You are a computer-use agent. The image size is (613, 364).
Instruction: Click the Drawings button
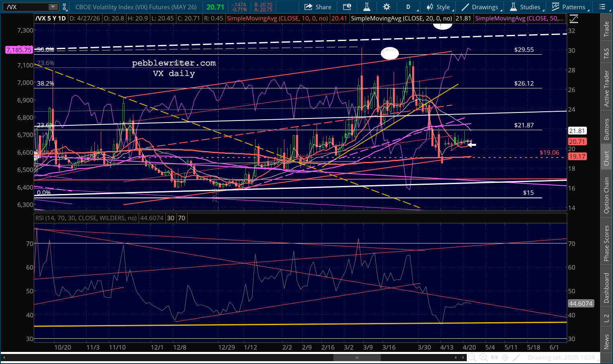(x=480, y=7)
